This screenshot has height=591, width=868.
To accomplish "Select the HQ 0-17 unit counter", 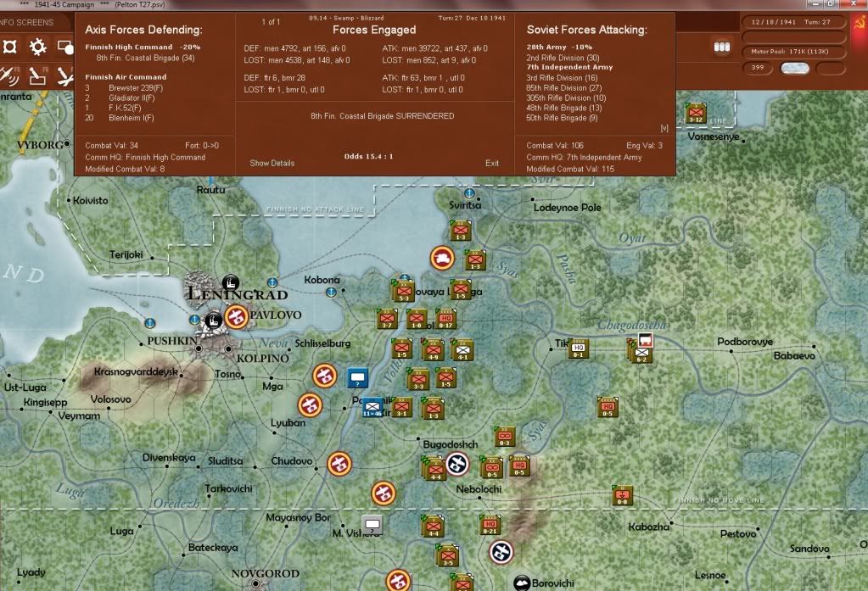I will pos(445,320).
